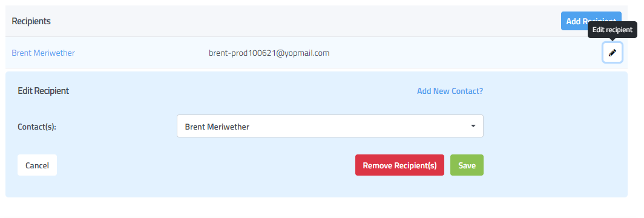Viewport: 644px width, 218px height.
Task: Click the caret arrow in contacts dropdown
Action: (x=473, y=126)
